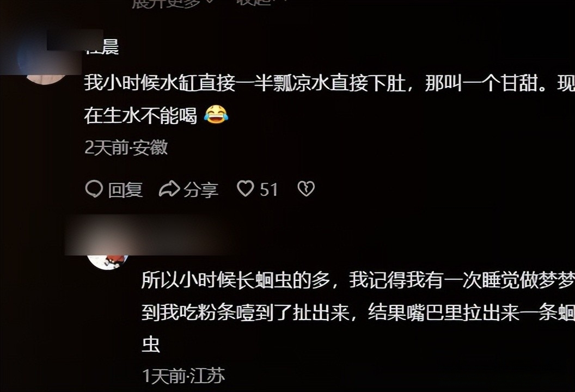Screen dimensions: 575x392
Task: Click the 在生水不能喝 comment line
Action: [x=140, y=115]
